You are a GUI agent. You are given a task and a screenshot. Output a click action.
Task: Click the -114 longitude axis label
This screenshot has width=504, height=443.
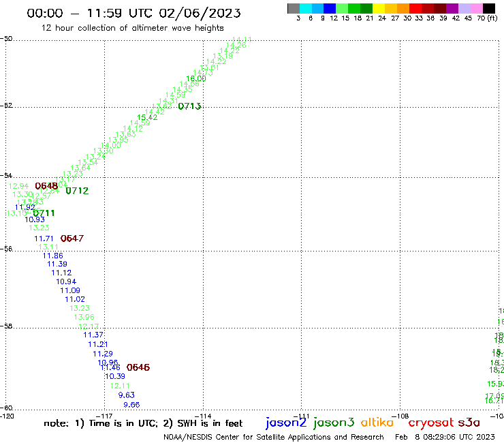click(x=203, y=416)
